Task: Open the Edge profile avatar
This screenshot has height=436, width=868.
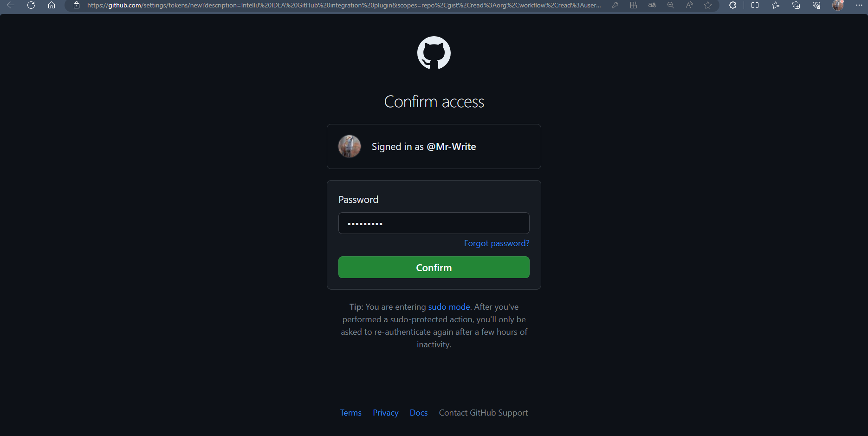Action: click(838, 5)
